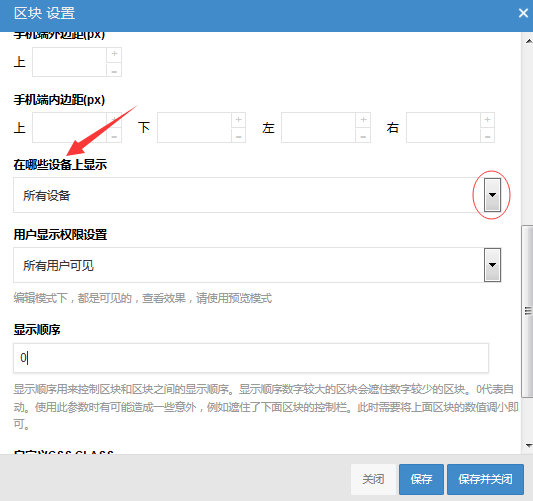Decrease mobile outer margin 上 value

coord(114,70)
